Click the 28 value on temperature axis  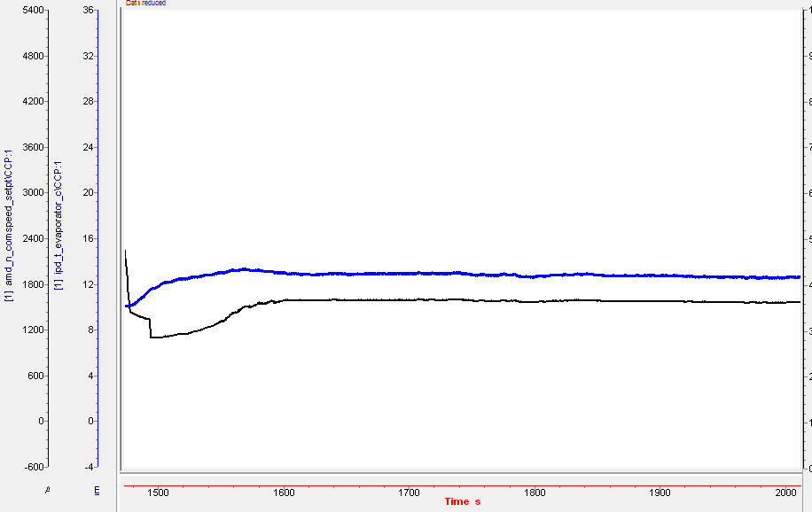coord(89,102)
